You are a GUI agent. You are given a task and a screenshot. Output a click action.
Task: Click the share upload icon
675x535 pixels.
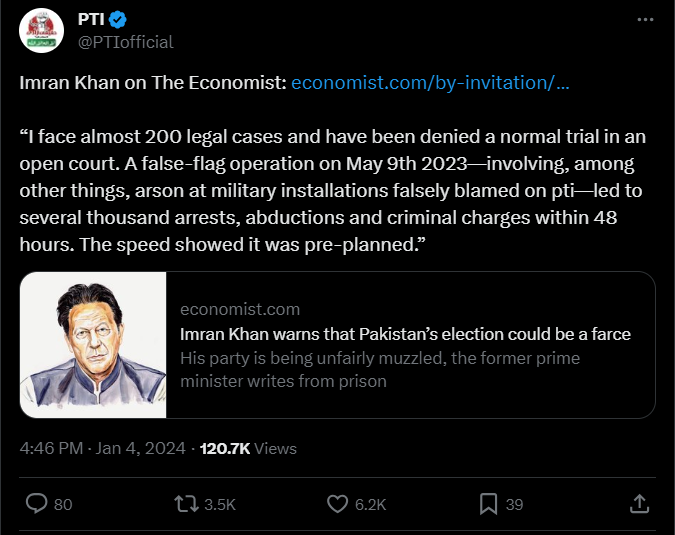(638, 504)
